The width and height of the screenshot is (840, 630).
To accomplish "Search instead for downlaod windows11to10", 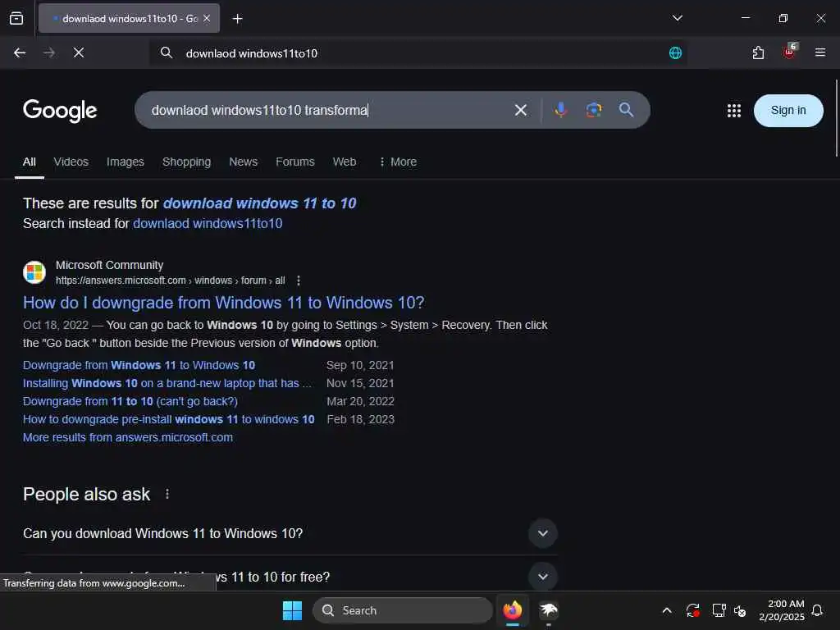I will (x=208, y=223).
